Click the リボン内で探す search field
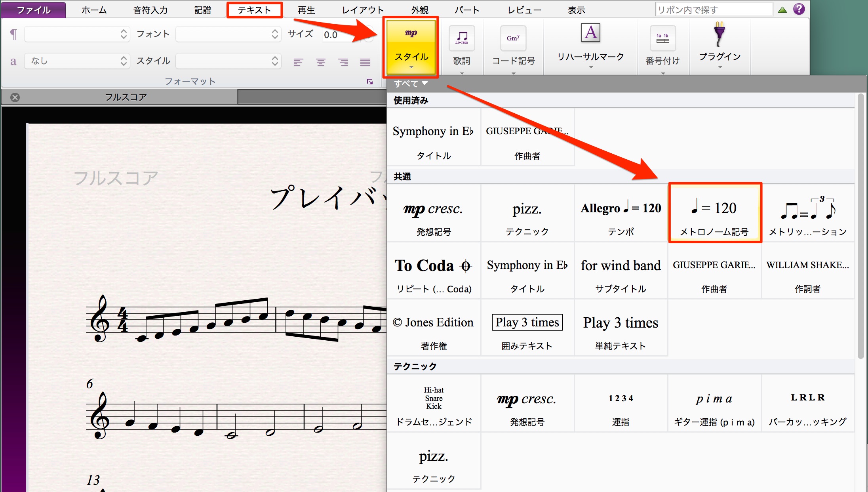This screenshot has width=868, height=492. point(714,10)
